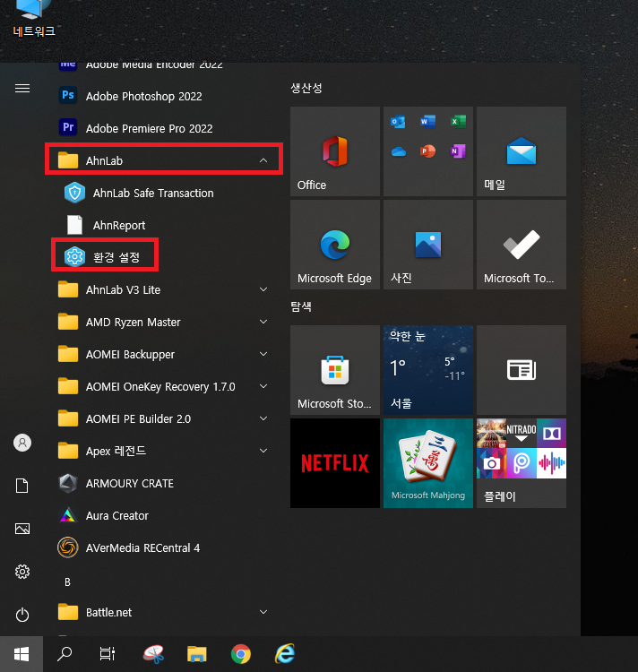638x672 pixels.
Task: Open Microsoft Edge tile
Action: pyautogui.click(x=335, y=245)
